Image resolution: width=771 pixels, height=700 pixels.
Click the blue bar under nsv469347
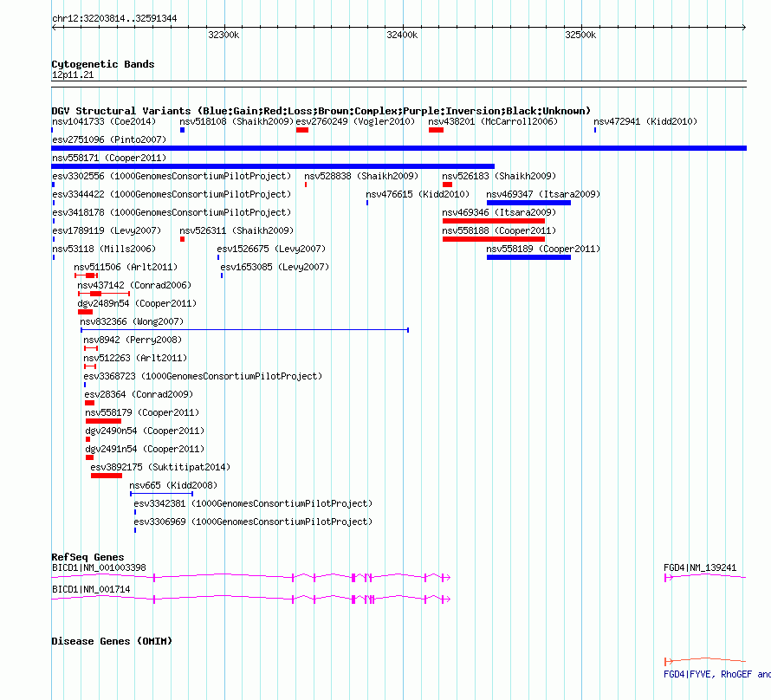coord(528,203)
